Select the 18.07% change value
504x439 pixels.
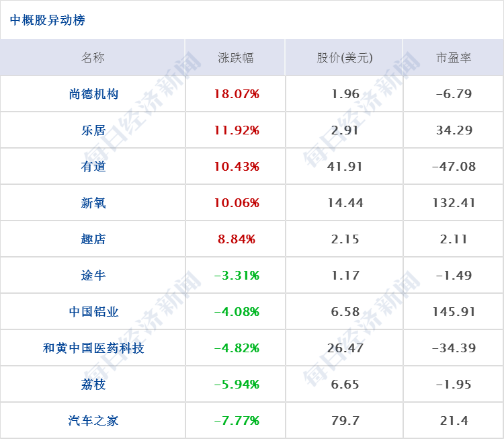tap(237, 94)
